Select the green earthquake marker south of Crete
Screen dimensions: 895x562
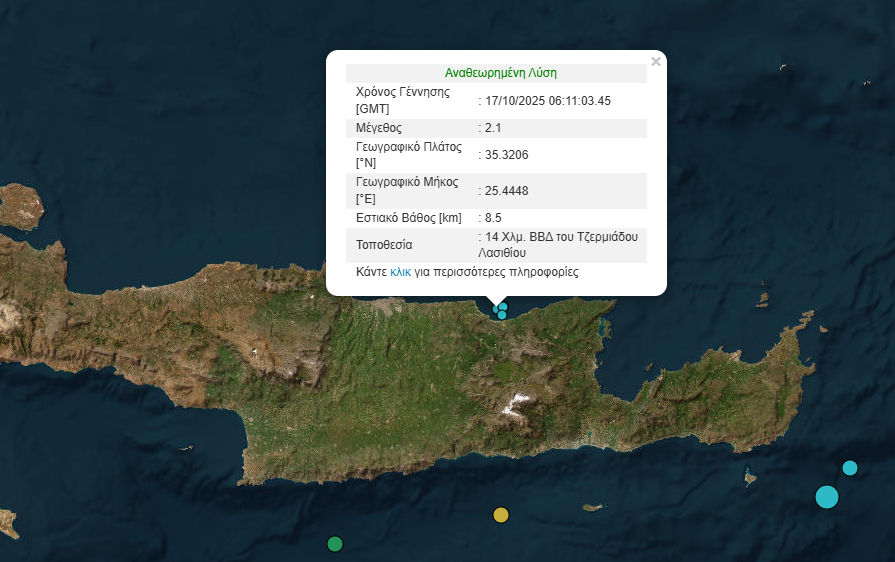[x=335, y=544]
